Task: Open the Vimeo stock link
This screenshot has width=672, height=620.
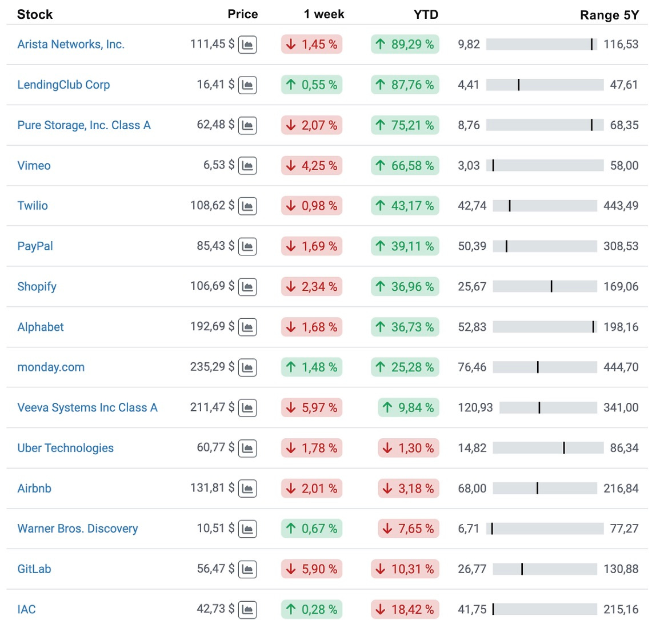Action: pos(34,165)
